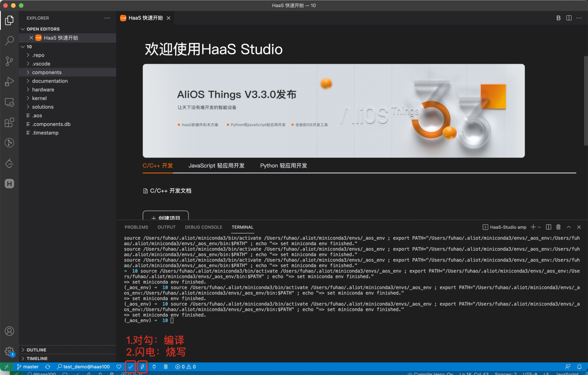This screenshot has width=588, height=375.
Task: Close the bottom panel
Action: (x=579, y=227)
